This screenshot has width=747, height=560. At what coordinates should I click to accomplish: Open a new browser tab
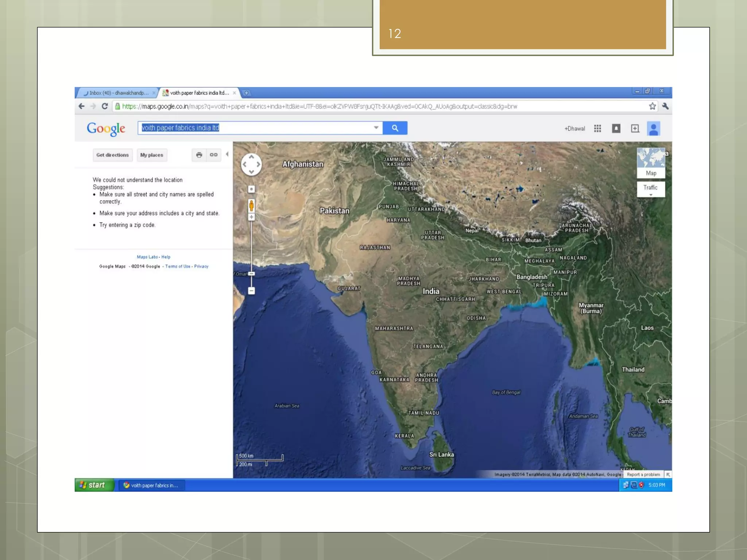click(247, 93)
